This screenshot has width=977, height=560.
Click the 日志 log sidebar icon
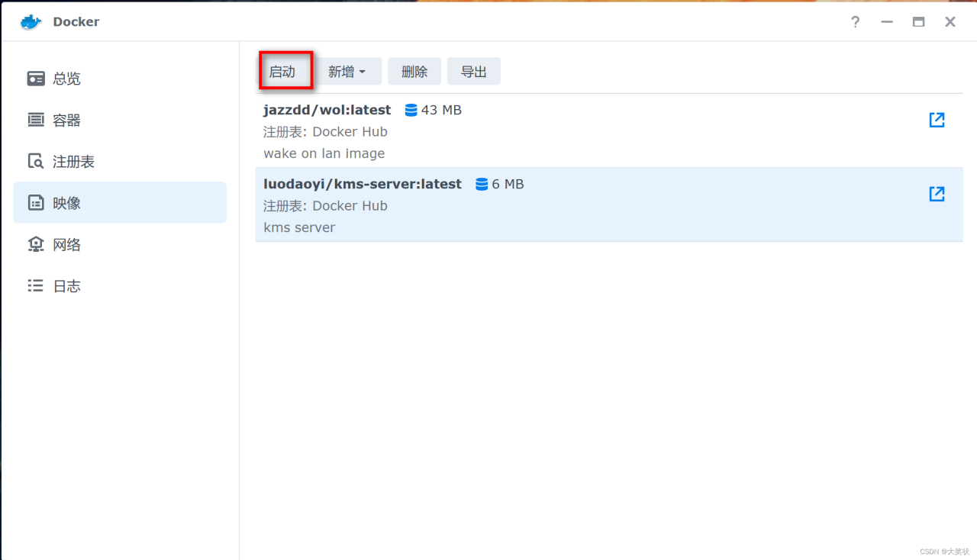(x=36, y=285)
